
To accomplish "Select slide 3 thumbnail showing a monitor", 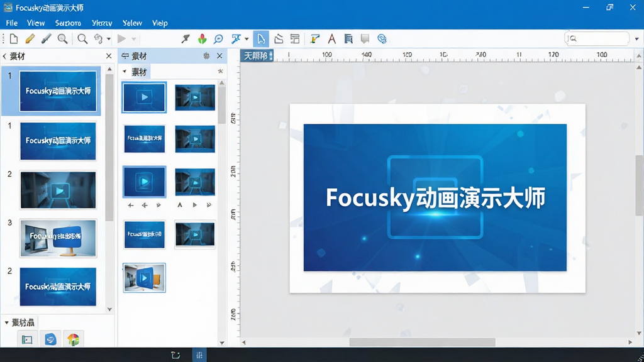I will (58, 238).
